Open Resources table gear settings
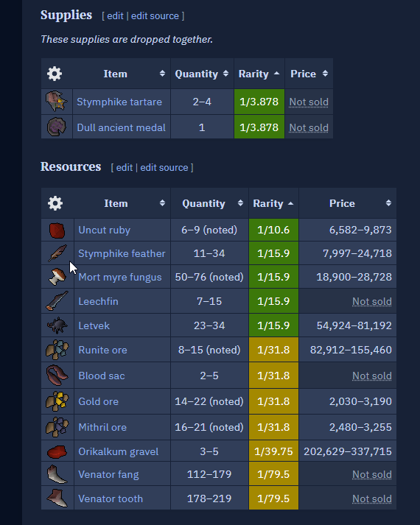 (55, 203)
